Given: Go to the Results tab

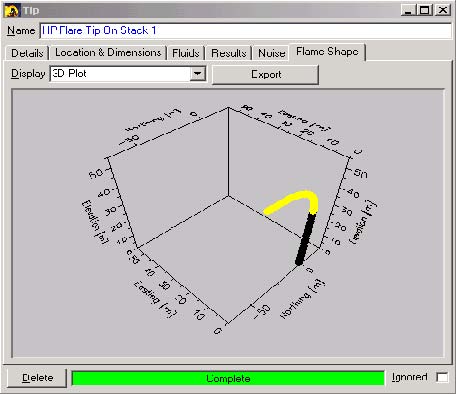Looking at the screenshot, I should (x=229, y=53).
